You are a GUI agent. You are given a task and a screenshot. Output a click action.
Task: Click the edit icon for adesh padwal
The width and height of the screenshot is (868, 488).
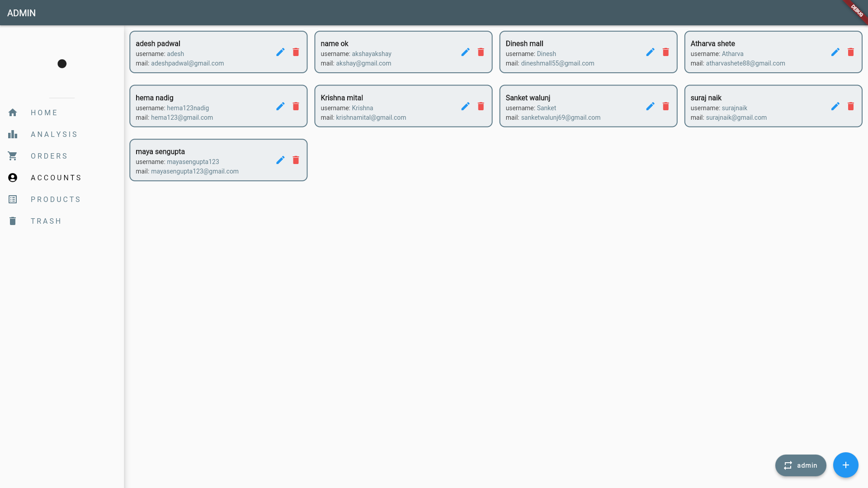click(280, 52)
